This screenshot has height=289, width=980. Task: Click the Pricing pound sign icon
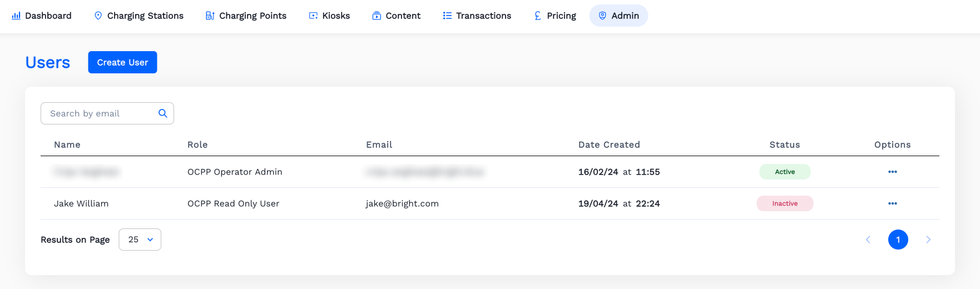pyautogui.click(x=538, y=16)
